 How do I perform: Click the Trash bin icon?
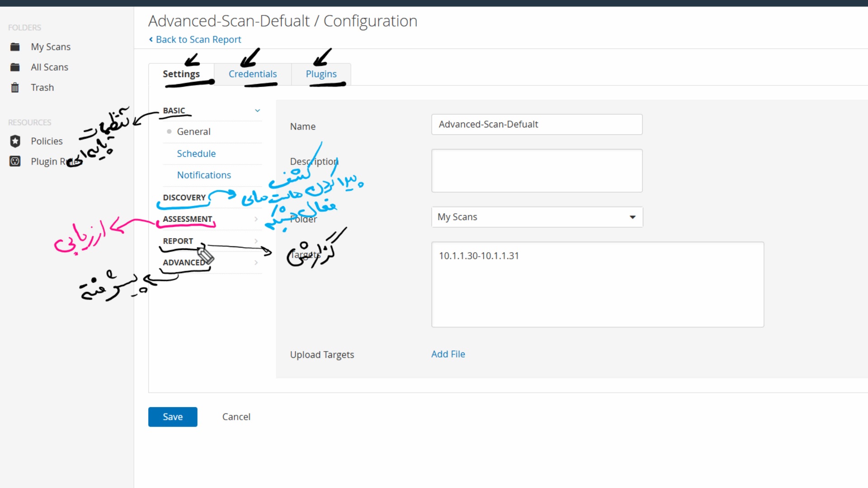click(x=15, y=88)
